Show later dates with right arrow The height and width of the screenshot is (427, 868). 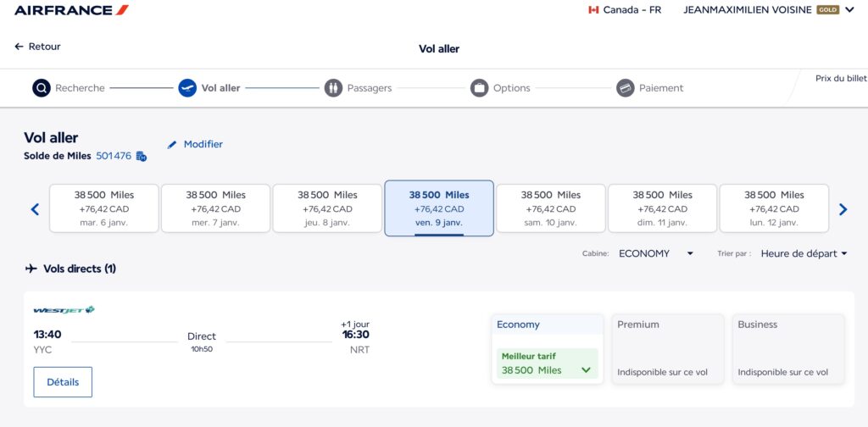[x=843, y=209]
